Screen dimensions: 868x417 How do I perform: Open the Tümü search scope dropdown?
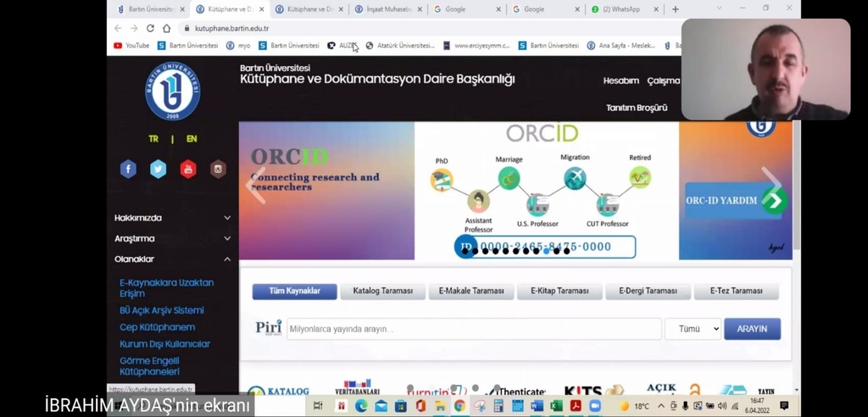click(692, 329)
